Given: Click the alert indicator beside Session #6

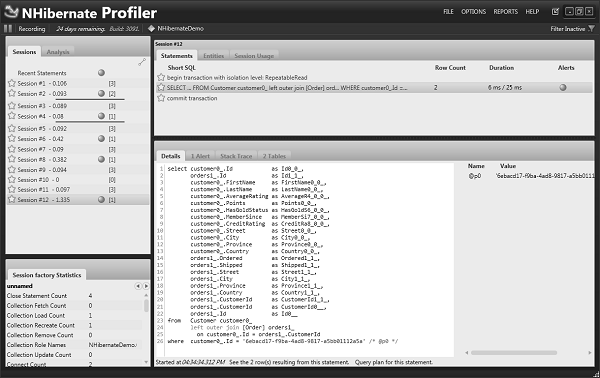Looking at the screenshot, I should 101,139.
